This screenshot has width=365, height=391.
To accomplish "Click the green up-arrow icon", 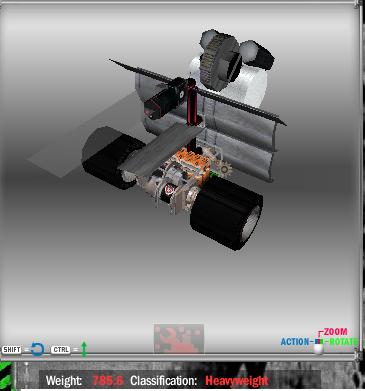I will (84, 349).
